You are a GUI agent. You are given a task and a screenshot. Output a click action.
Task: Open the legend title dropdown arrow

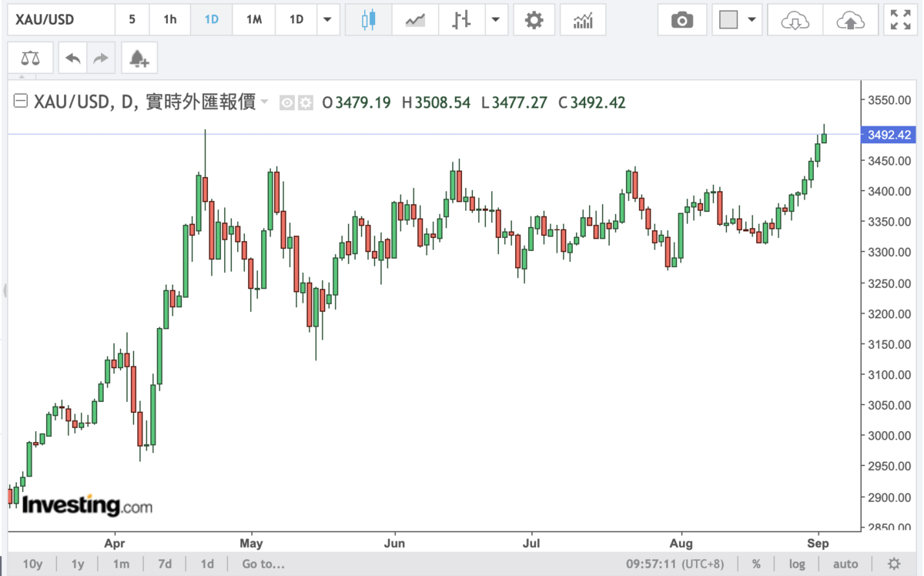coord(265,102)
